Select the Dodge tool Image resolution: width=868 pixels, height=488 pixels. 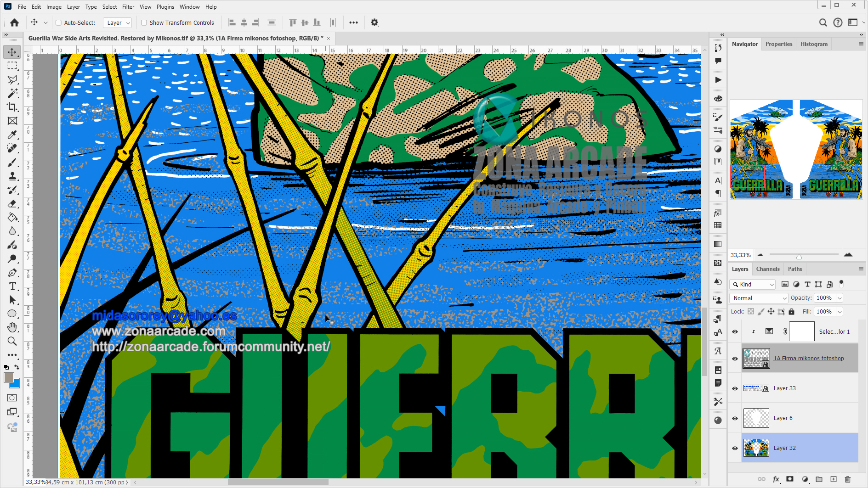12,258
